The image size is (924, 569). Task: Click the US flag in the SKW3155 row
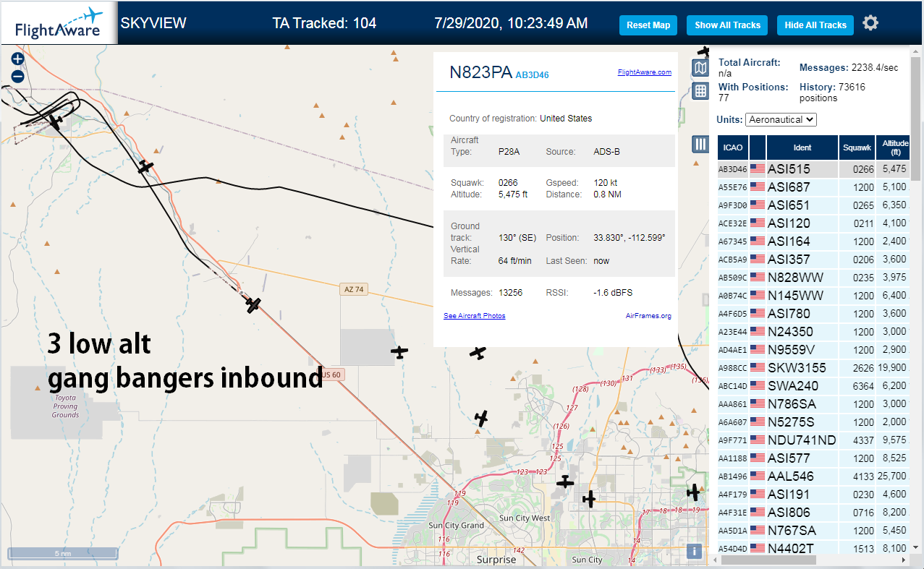pyautogui.click(x=758, y=368)
